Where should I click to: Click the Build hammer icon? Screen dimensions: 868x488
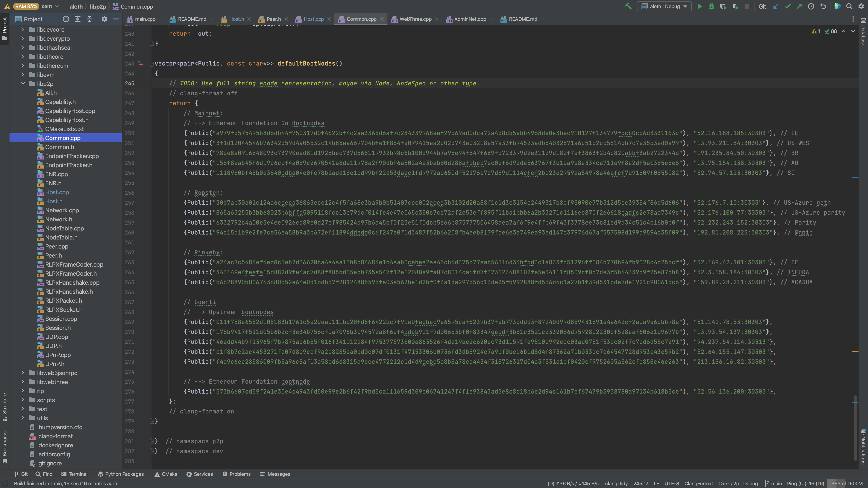point(628,6)
